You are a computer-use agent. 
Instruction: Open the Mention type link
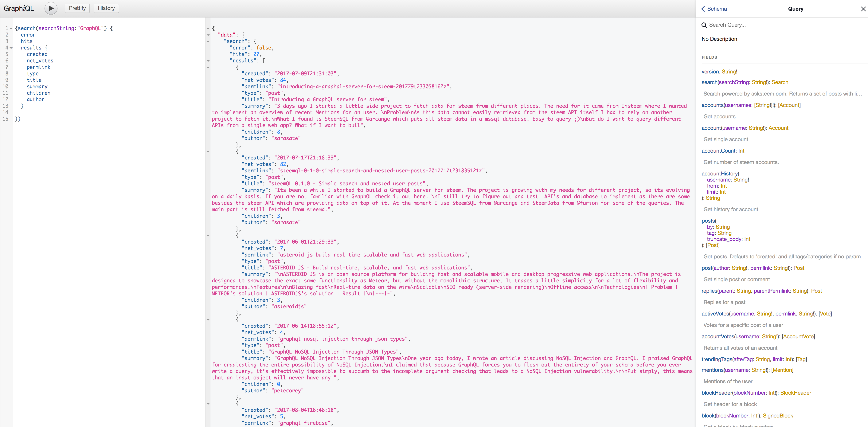click(782, 370)
